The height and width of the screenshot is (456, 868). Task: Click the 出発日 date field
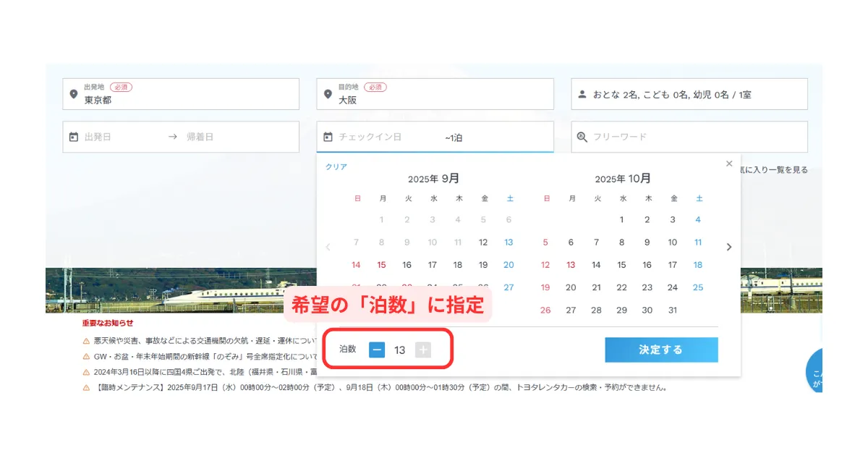[98, 136]
